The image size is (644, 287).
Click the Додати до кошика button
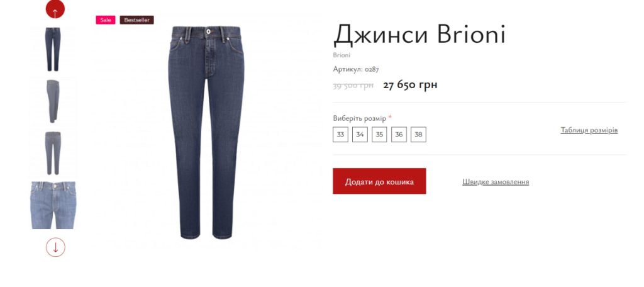[379, 181]
